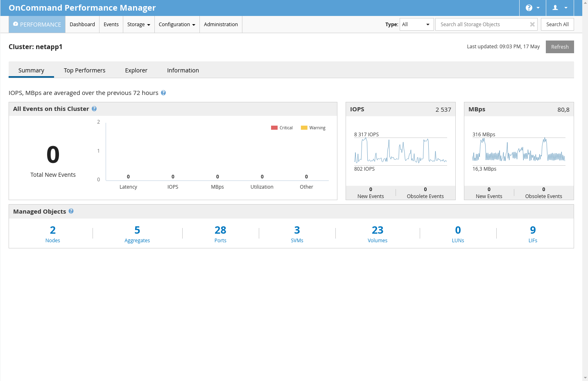This screenshot has height=381, width=588.
Task: Open the help menu question mark icon
Action: pos(529,8)
